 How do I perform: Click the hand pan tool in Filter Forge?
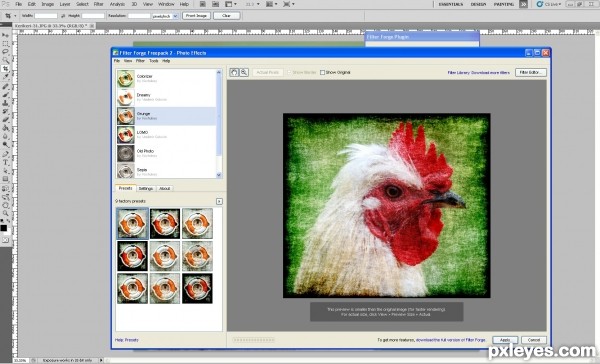click(234, 72)
